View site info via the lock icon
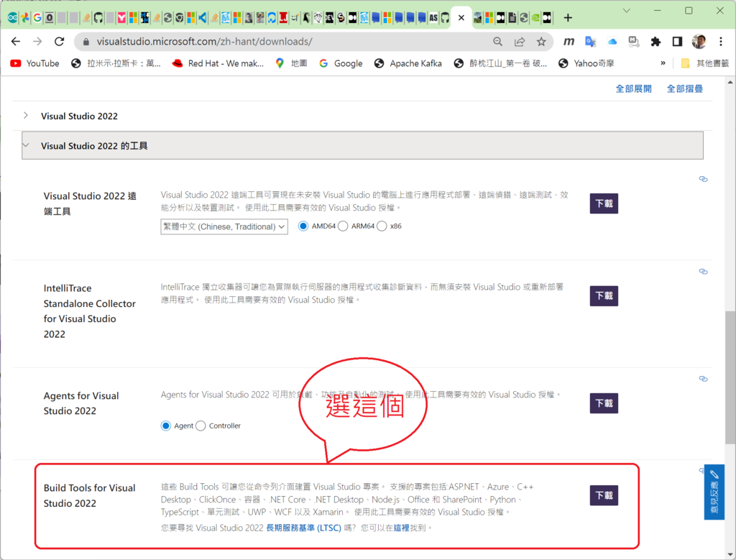 [86, 42]
